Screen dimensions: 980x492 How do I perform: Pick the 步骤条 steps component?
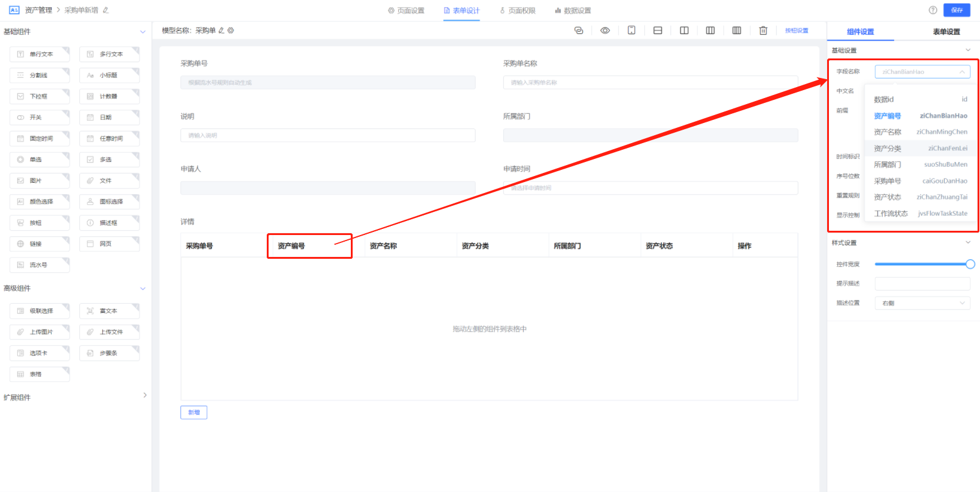pyautogui.click(x=110, y=353)
